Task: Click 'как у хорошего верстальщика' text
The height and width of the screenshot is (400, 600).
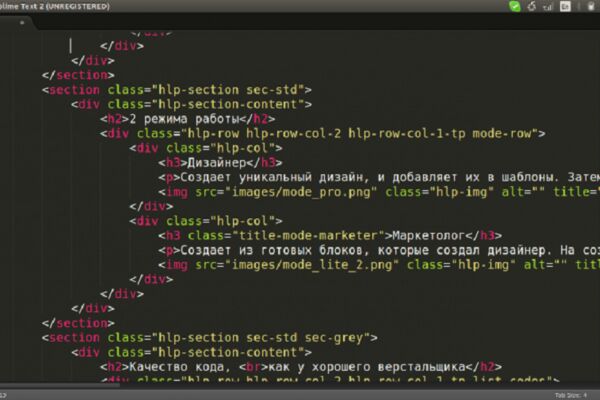Action: 367,367
